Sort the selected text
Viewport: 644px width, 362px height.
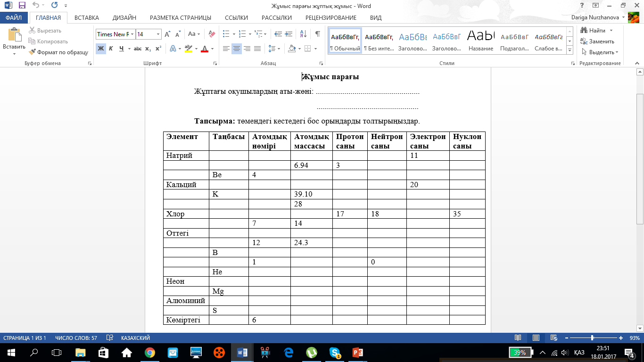[303, 34]
